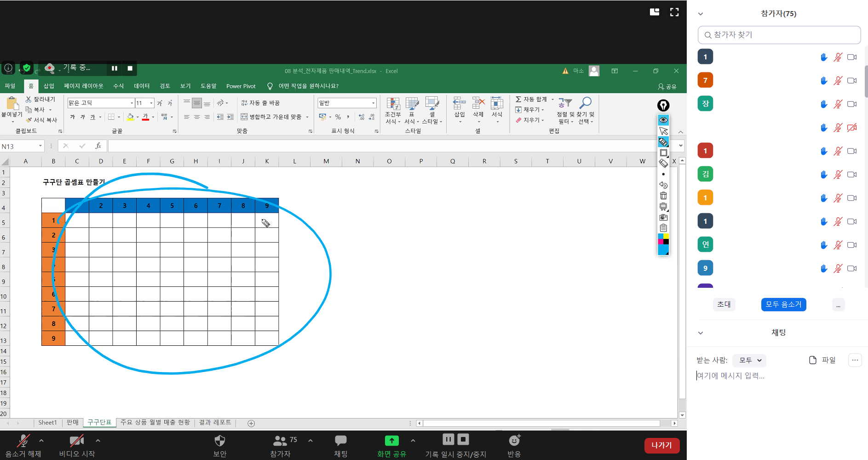Click the red 나가기 leave button
This screenshot has width=868, height=460.
[x=661, y=445]
